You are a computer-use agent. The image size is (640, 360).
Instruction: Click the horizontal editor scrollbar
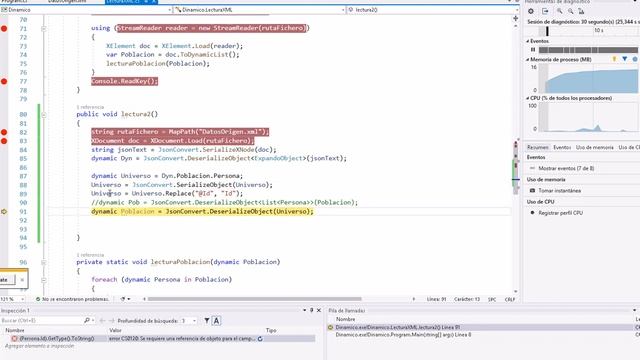(254, 299)
